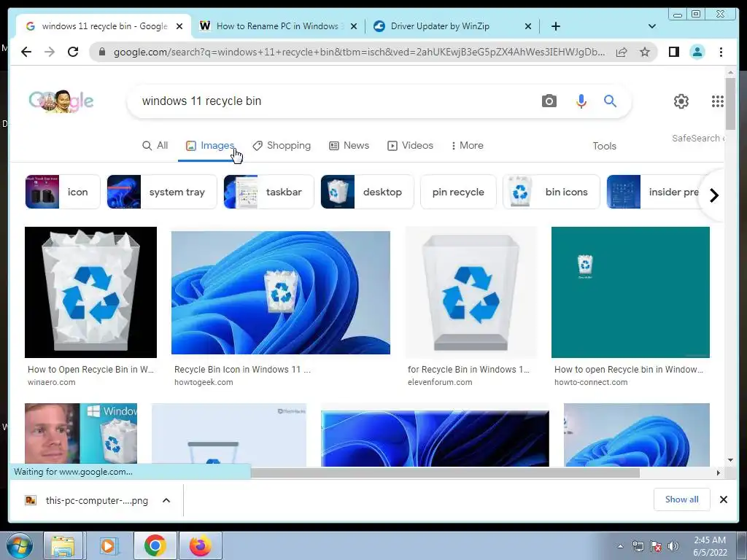Screen dimensions: 747x560
Task: Switch to Videos results
Action: tap(410, 146)
